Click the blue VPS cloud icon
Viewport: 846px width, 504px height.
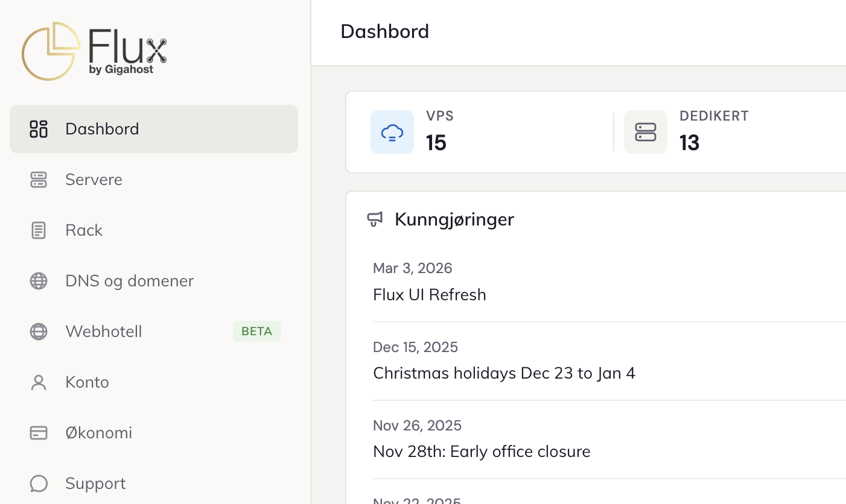(392, 132)
